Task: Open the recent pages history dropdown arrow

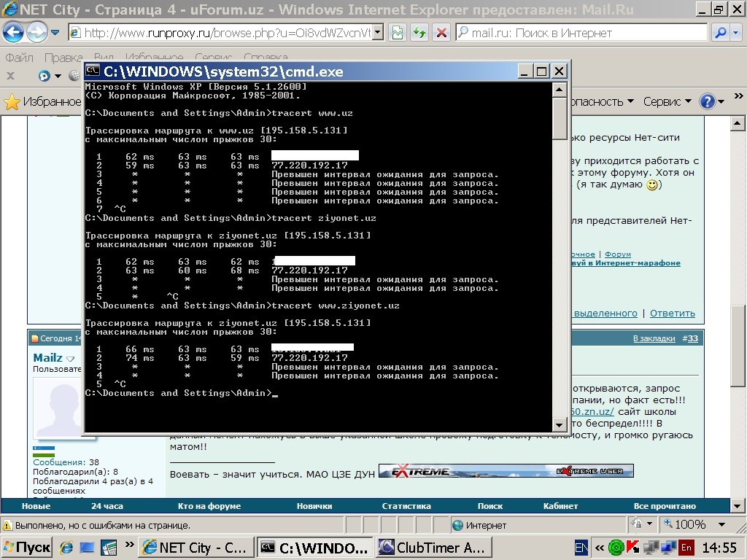Action: click(x=55, y=32)
